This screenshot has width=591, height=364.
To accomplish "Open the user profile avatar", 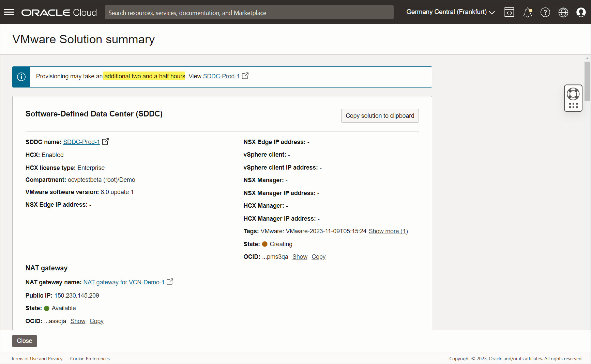I will pos(581,12).
